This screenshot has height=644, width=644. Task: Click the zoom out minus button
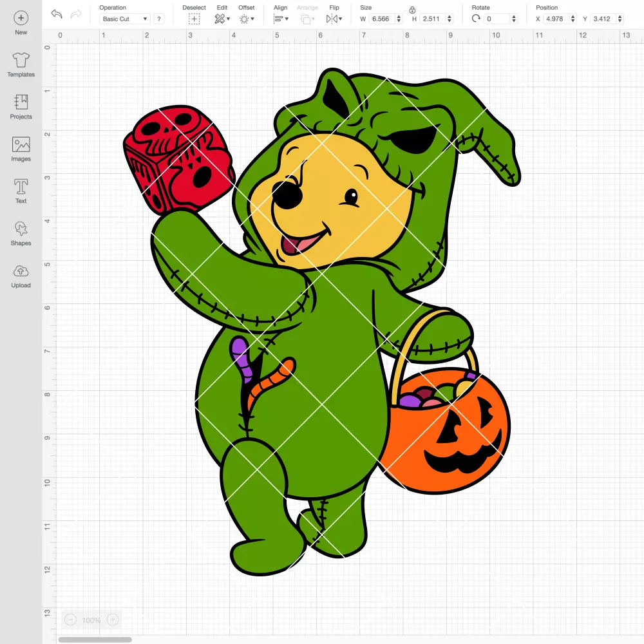point(71,620)
